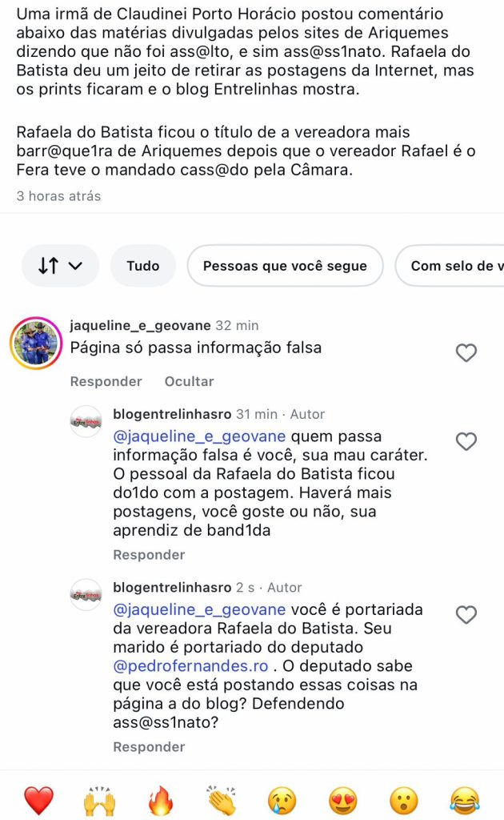Viewport: 504px width, 820px height.
Task: Filter by Pessoas que você segue
Action: [285, 266]
